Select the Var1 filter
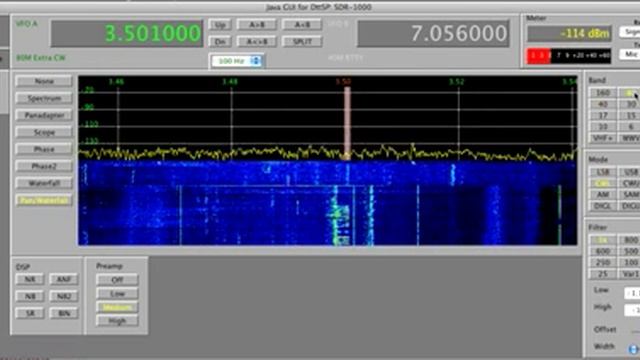Viewport: 640px width, 360px height. pyautogui.click(x=630, y=274)
